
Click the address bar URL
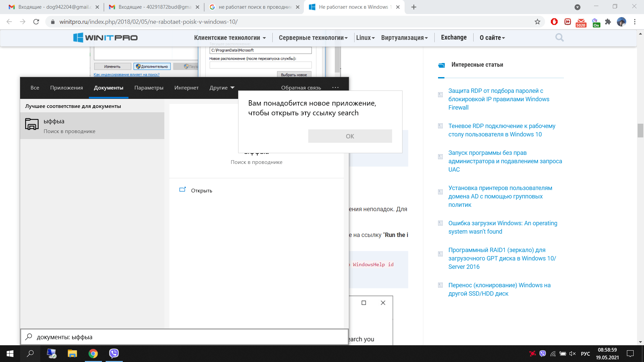(149, 22)
